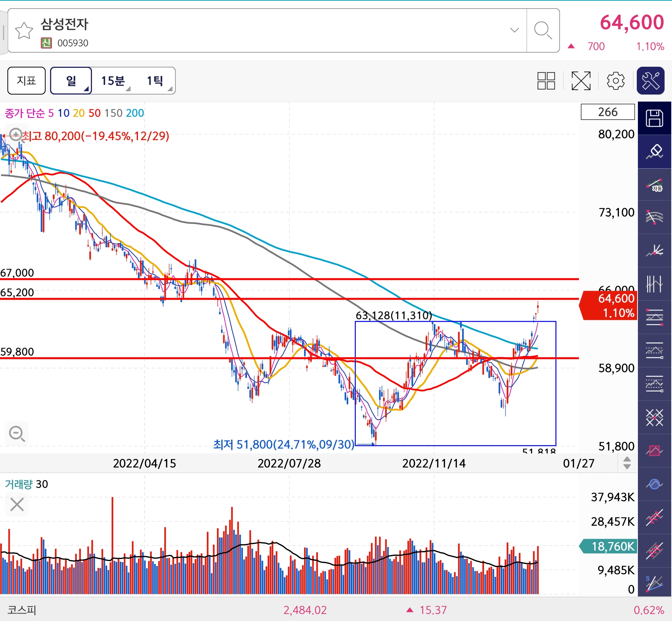
Task: Select the rectangle drawing tool
Action: coord(655,451)
